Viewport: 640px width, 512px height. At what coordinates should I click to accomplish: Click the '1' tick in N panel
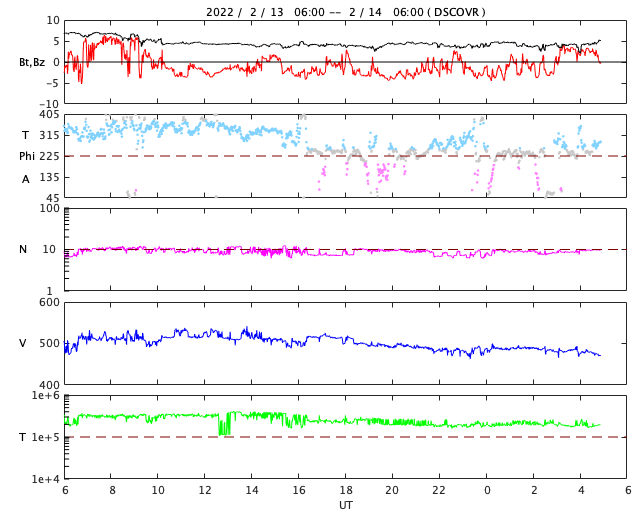(50, 291)
